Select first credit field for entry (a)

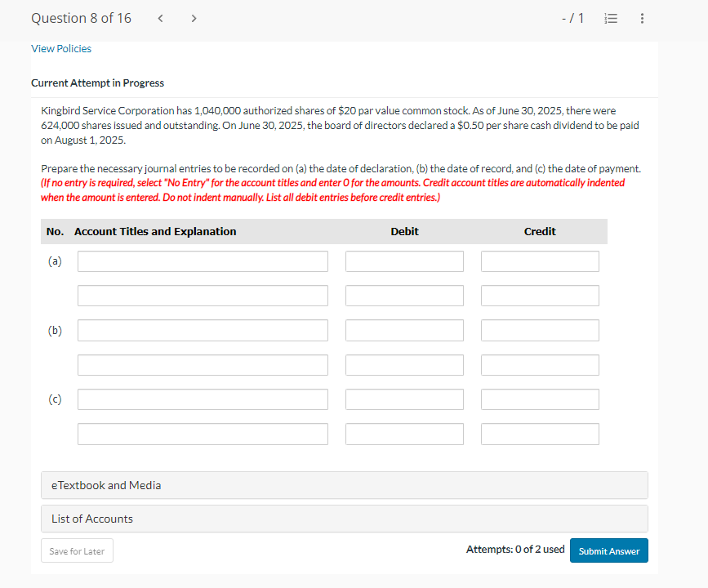coord(540,261)
